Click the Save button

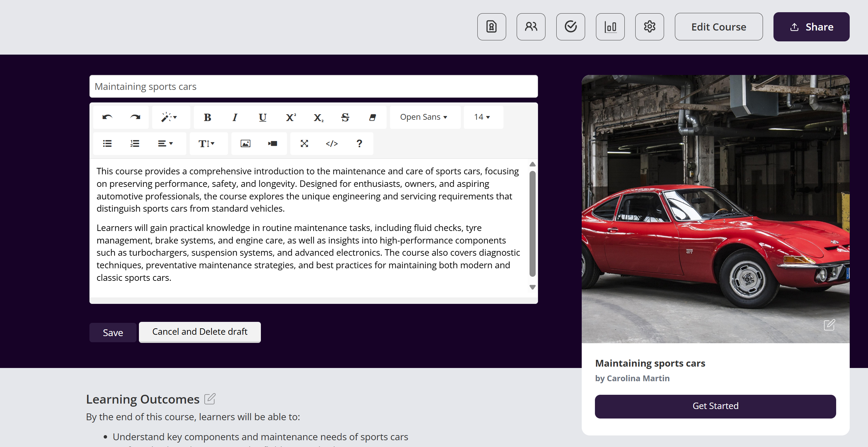pos(113,333)
